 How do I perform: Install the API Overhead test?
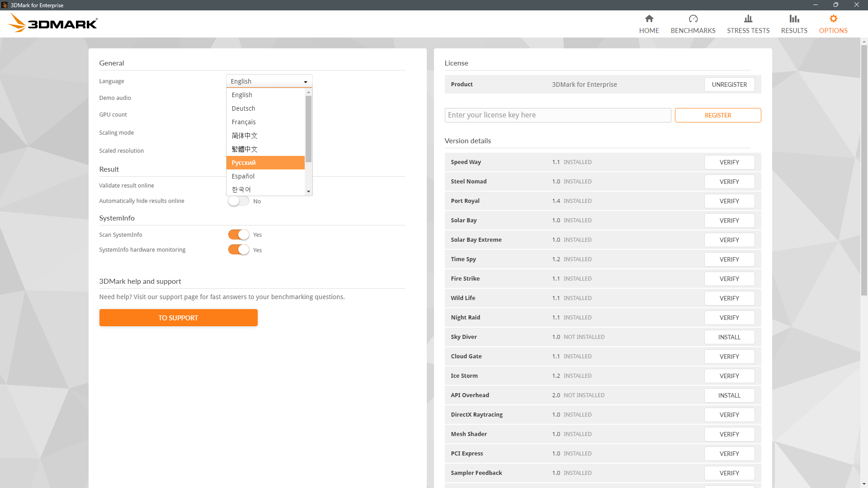[x=729, y=395]
